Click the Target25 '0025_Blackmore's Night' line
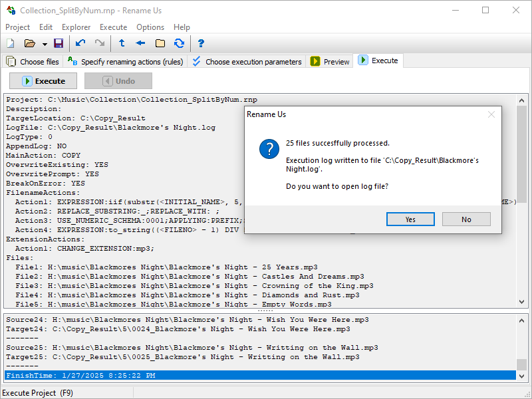The height and width of the screenshot is (399, 532). pos(183,357)
